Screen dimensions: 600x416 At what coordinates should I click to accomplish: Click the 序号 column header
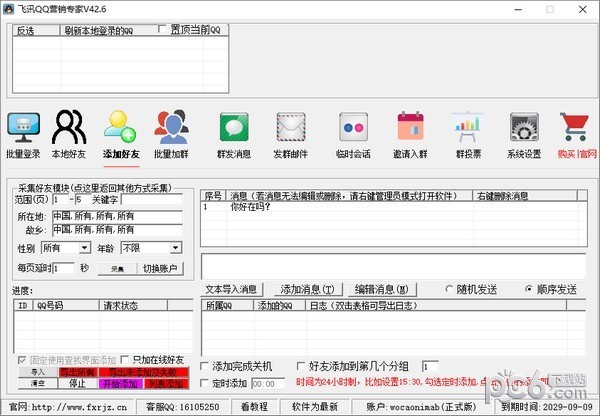[x=213, y=196]
